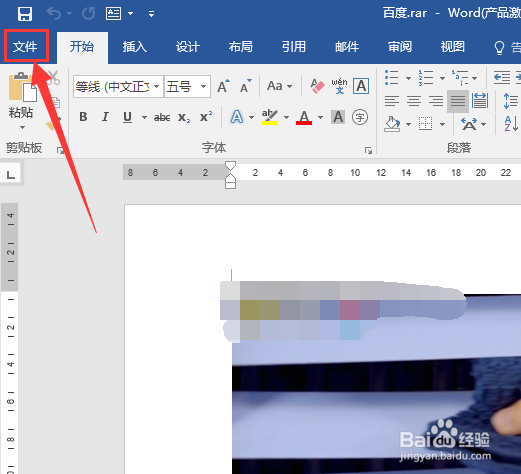Open the underline style dropdown arrow
The width and height of the screenshot is (521, 474).
(144, 117)
